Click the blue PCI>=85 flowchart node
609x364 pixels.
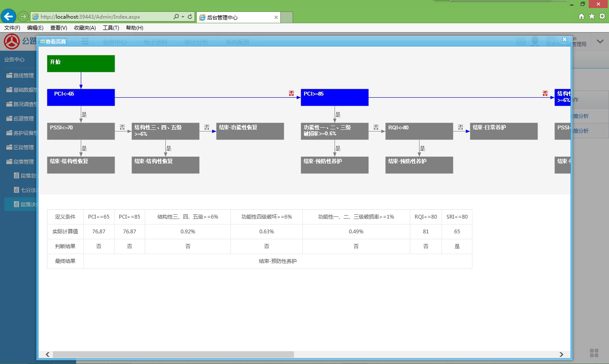335,97
